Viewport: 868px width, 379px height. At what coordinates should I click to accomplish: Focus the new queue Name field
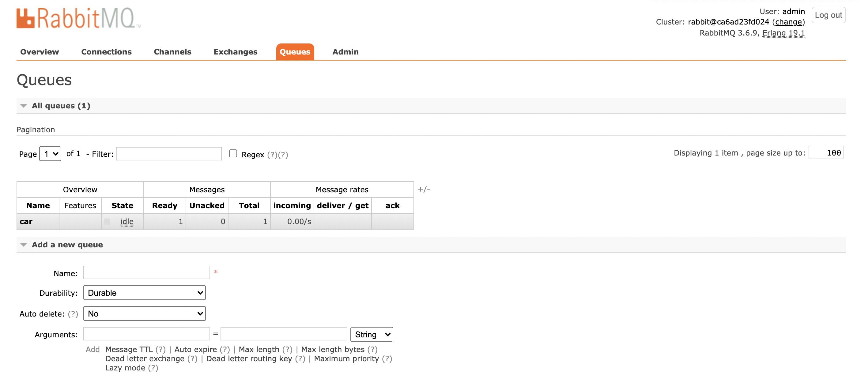coord(147,272)
